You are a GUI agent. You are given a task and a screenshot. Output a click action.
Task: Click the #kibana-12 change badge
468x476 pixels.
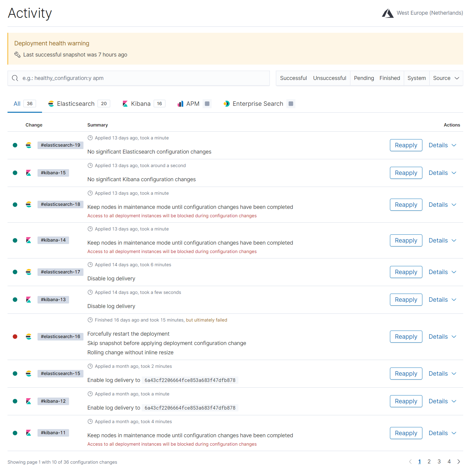click(53, 401)
